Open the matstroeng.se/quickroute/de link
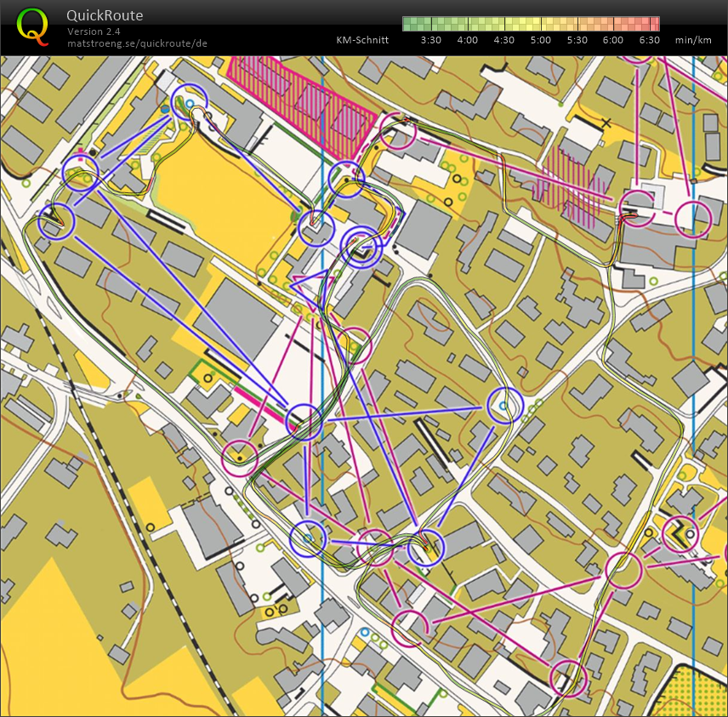The image size is (728, 717). pos(137,43)
